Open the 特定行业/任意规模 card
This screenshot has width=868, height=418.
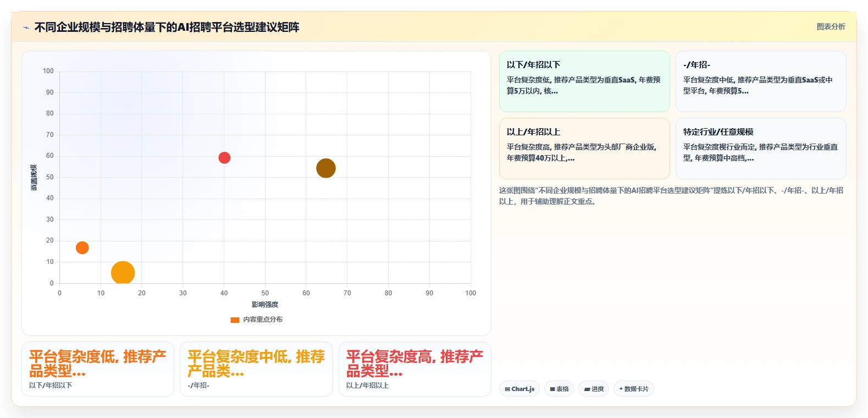[x=761, y=148]
